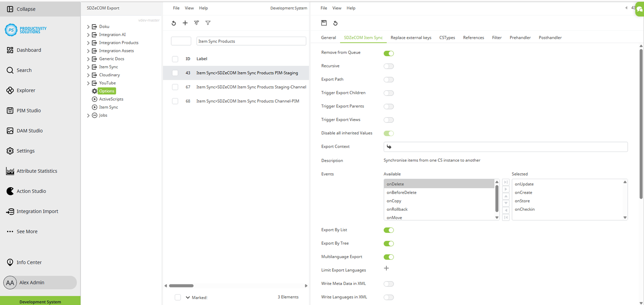
Task: Enable the Recursive switch
Action: 388,66
